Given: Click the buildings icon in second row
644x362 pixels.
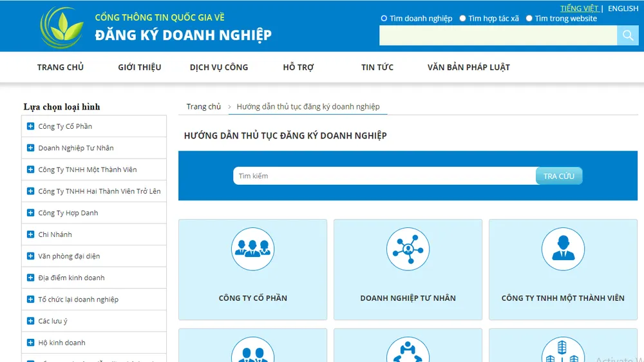Looking at the screenshot, I should tap(563, 350).
